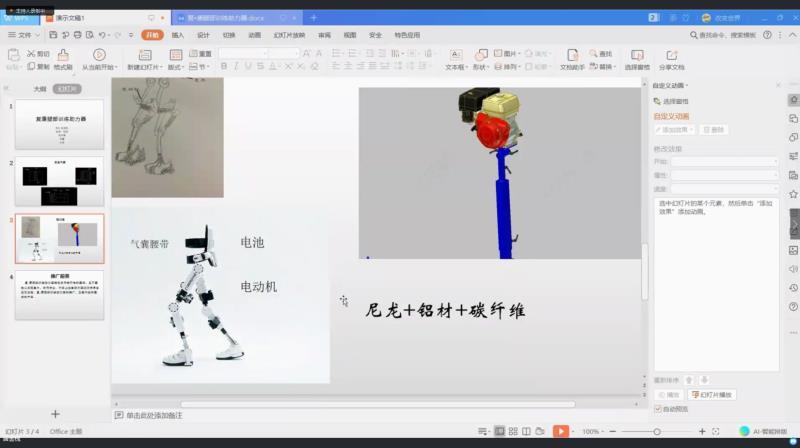Click the Text Box (文本框) icon
Image resolution: width=800 pixels, height=448 pixels.
tap(456, 55)
